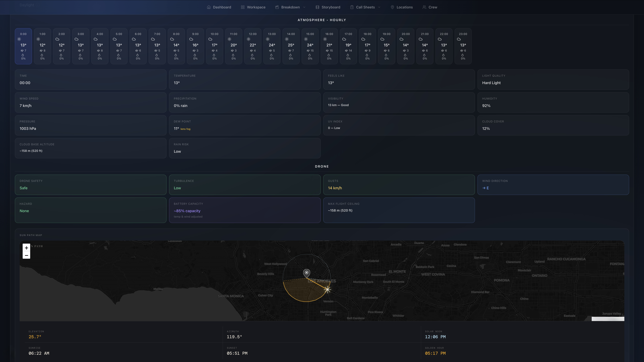
Task: Select the 0:00 hourly forecast card
Action: coord(23,46)
